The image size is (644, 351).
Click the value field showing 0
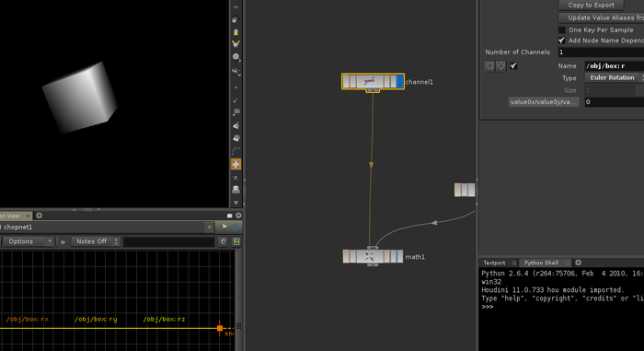[x=614, y=102]
